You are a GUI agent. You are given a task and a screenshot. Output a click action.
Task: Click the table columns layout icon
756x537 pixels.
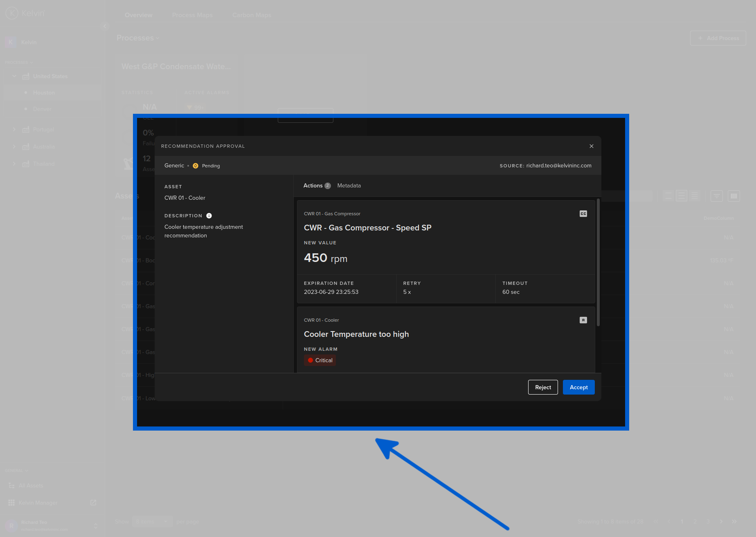click(x=733, y=196)
